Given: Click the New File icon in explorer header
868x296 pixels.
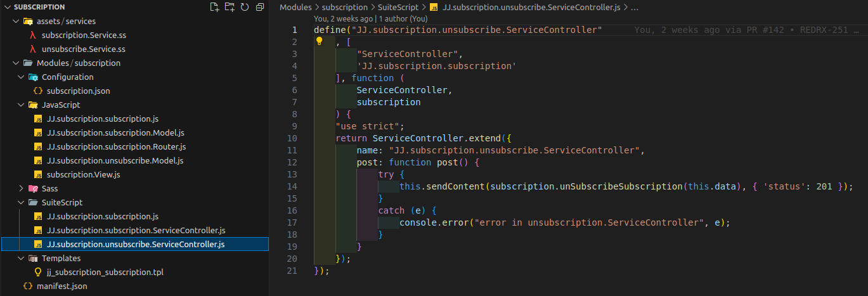Looking at the screenshot, I should coord(215,7).
